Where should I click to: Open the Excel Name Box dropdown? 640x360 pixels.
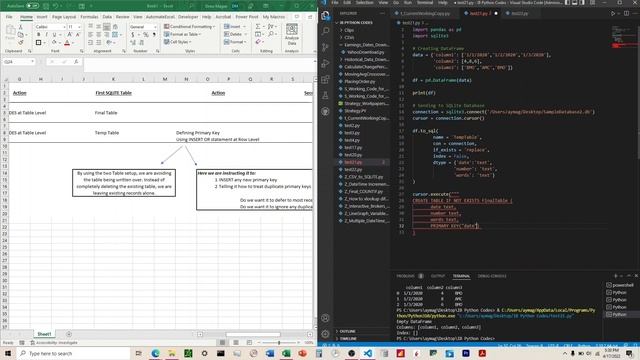coord(32,62)
